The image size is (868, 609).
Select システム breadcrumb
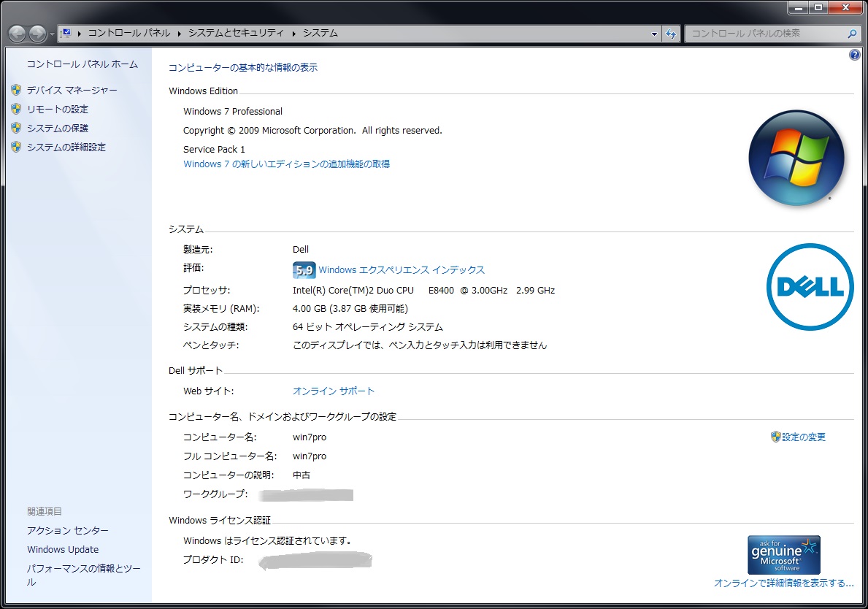click(x=320, y=33)
